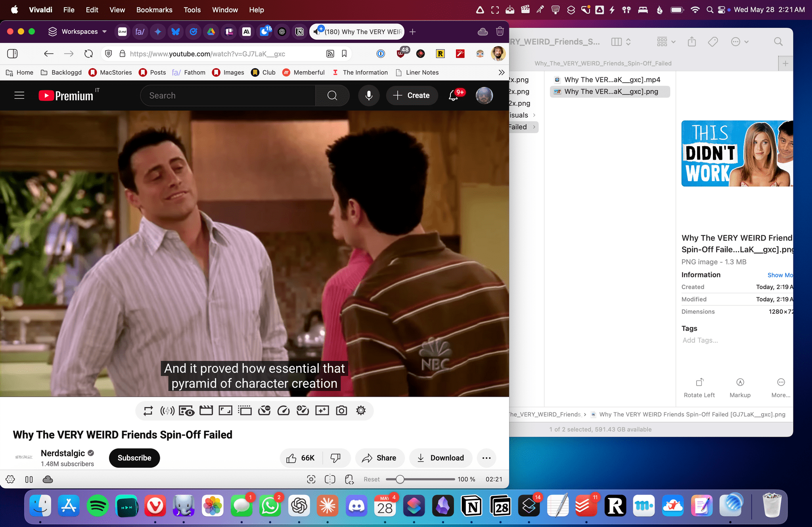Open the Bookmarks menu in menu bar
This screenshot has width=812, height=527.
154,10
